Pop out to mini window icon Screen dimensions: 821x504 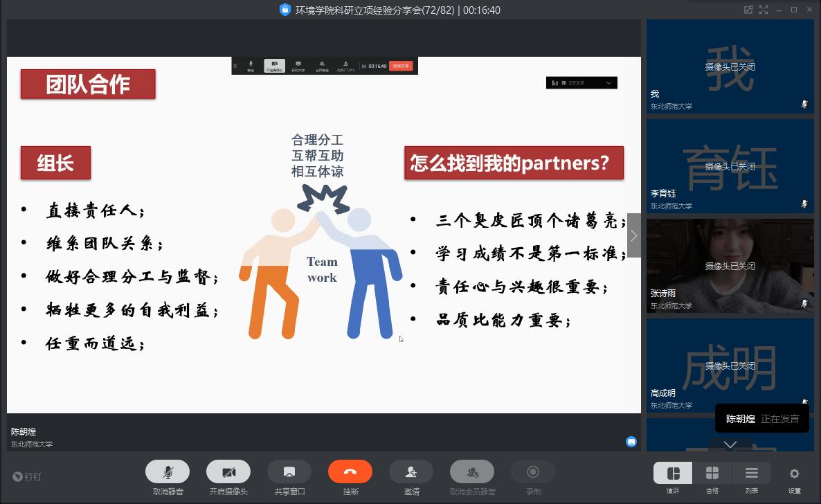tap(748, 10)
